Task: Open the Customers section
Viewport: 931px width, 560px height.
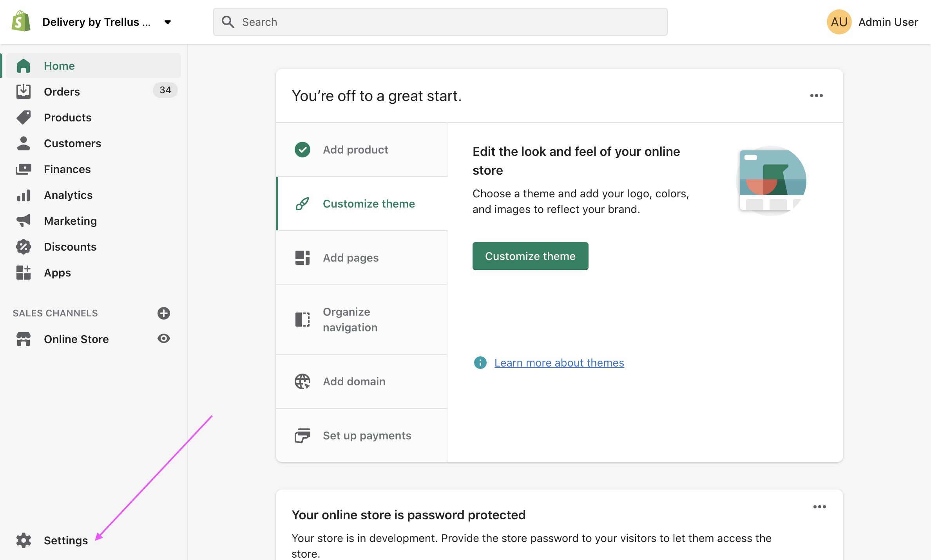Action: click(x=72, y=143)
